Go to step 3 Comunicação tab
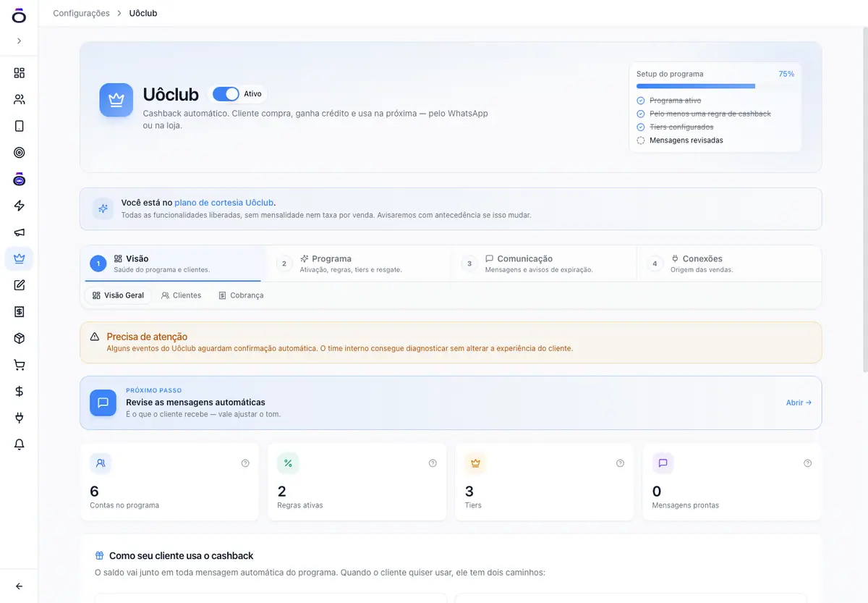 point(544,263)
